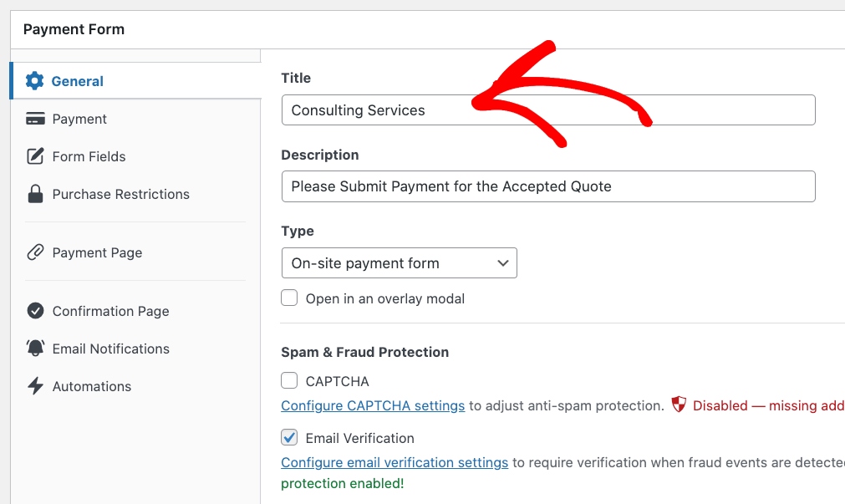845x504 pixels.
Task: Click the Payment Page link icon
Action: pos(35,252)
